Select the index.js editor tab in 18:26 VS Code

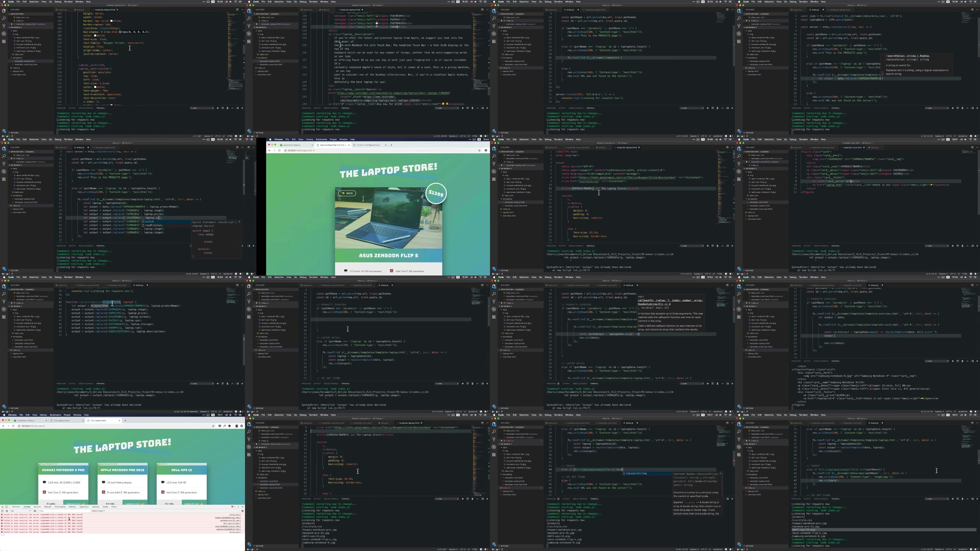point(80,10)
